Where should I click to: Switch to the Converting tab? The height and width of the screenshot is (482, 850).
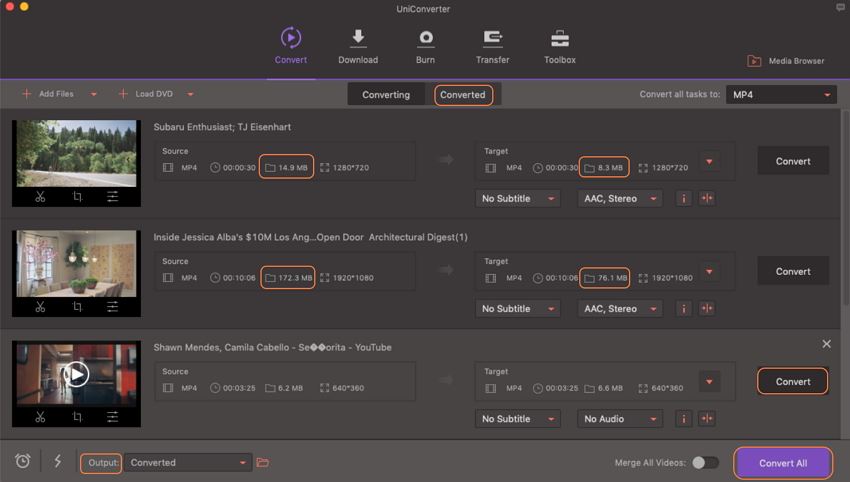(386, 95)
